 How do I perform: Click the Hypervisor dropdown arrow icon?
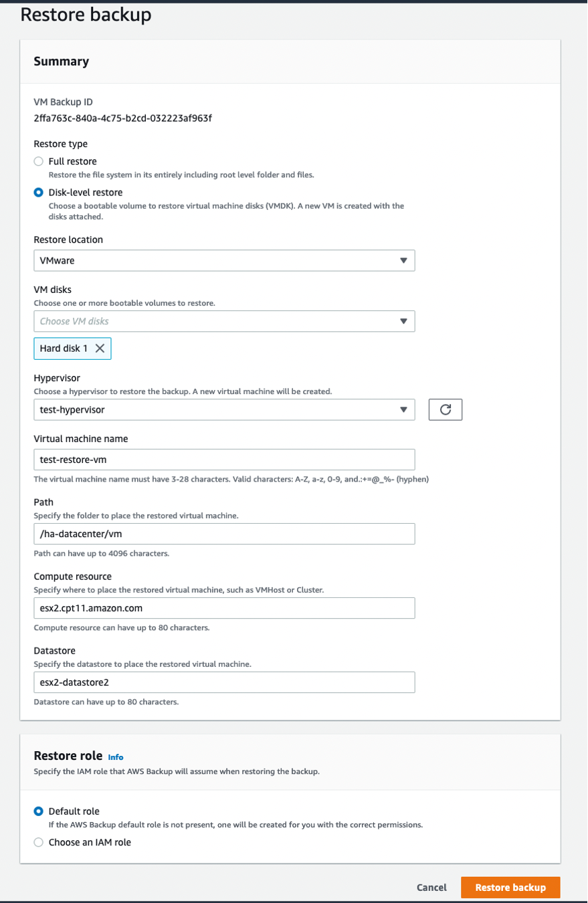pyautogui.click(x=404, y=409)
